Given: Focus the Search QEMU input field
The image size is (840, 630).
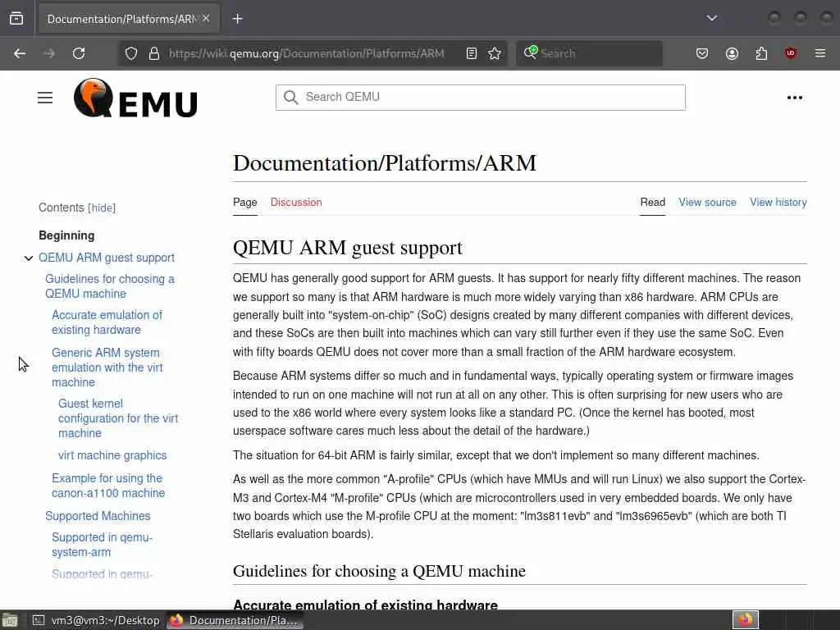Looking at the screenshot, I should (x=481, y=98).
